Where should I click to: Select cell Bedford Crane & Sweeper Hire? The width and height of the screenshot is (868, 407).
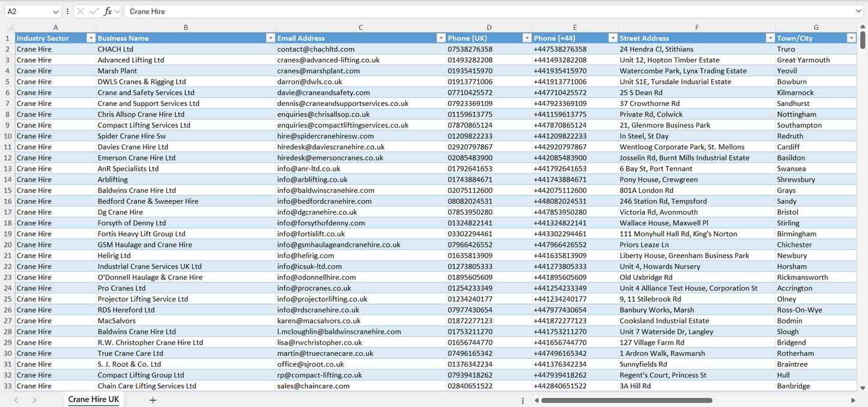click(x=186, y=201)
